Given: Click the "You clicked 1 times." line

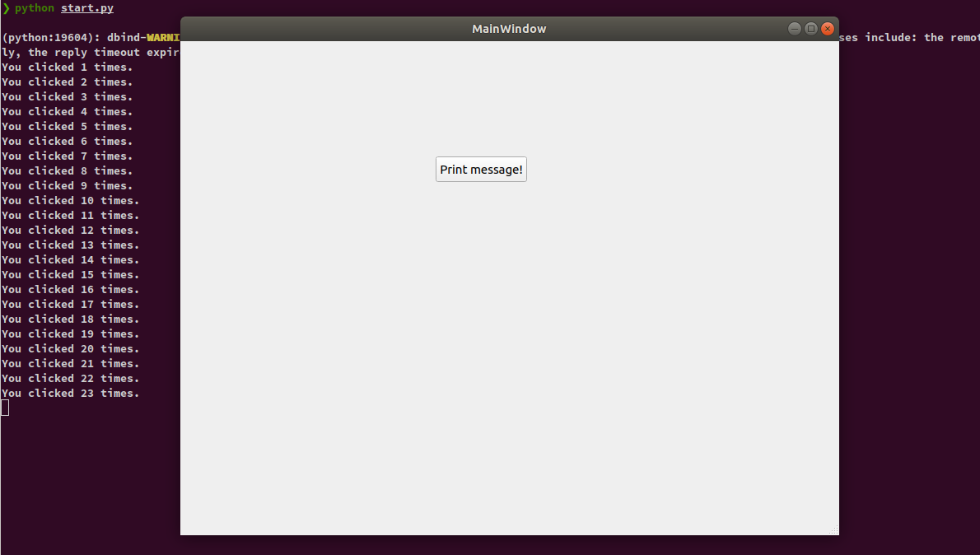Looking at the screenshot, I should click(67, 68).
